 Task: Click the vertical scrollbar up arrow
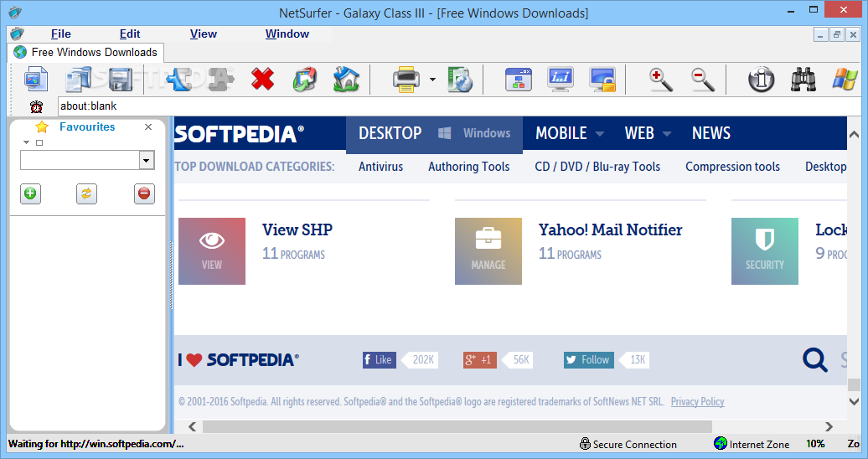(854, 135)
